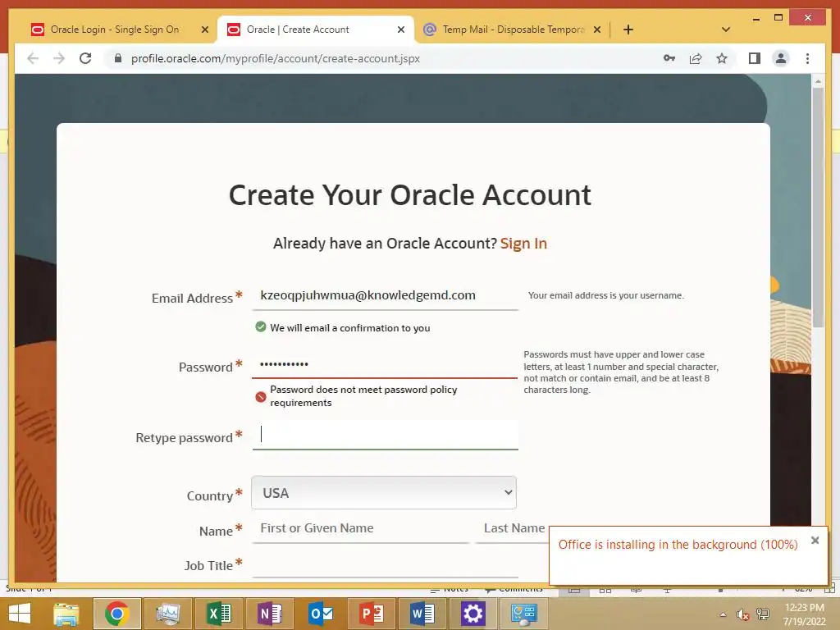The image size is (840, 630).
Task: Click the Job Title field
Action: [x=386, y=564]
